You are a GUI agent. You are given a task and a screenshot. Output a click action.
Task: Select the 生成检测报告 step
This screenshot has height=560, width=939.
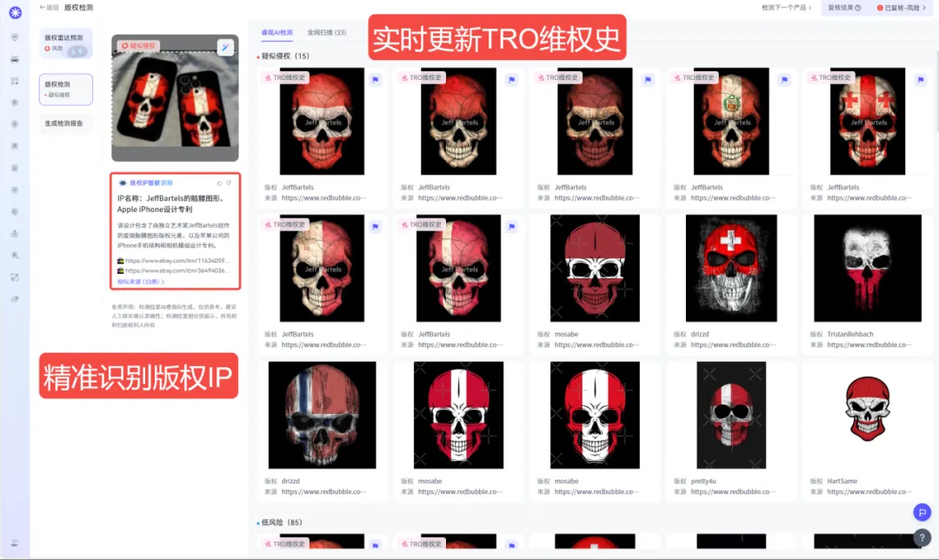coord(66,123)
